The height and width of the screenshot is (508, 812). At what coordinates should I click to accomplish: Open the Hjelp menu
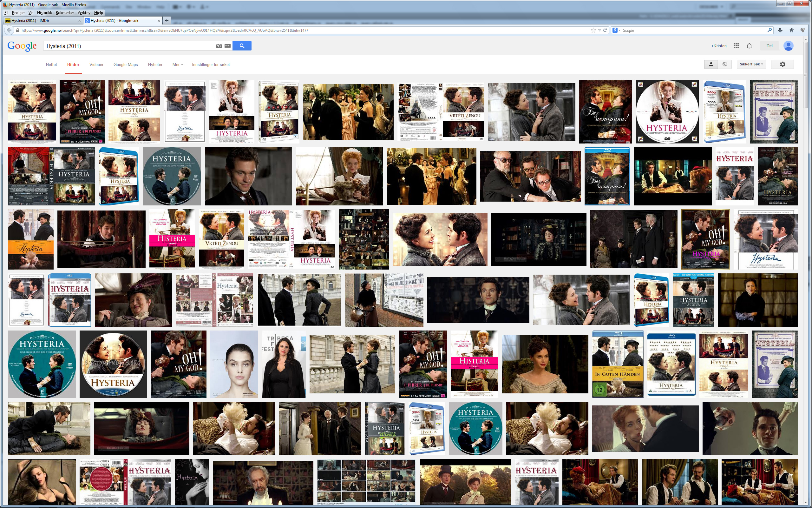pyautogui.click(x=98, y=12)
